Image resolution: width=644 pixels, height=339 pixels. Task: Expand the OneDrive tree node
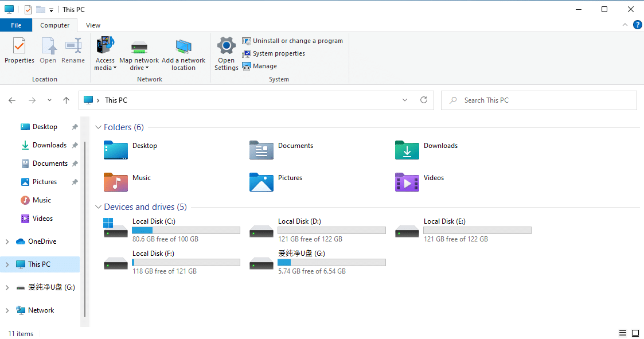click(x=7, y=241)
